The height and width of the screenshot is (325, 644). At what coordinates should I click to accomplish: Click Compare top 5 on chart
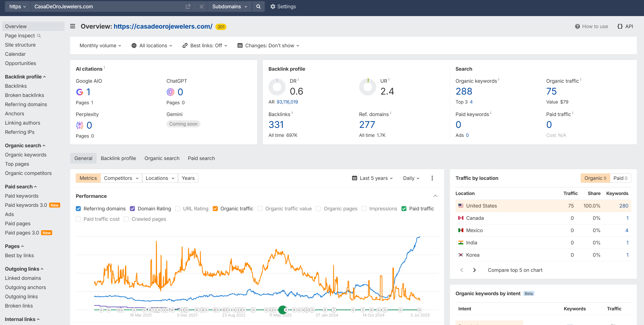click(515, 270)
